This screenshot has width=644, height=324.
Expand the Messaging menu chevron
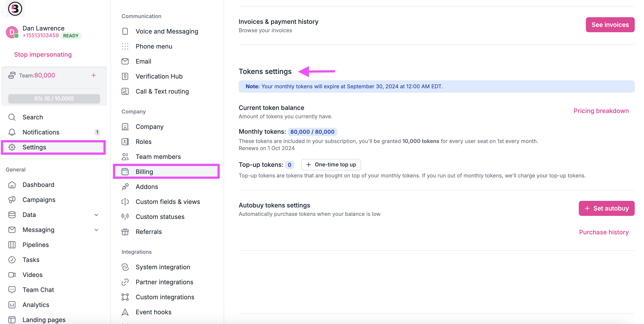[x=96, y=230]
